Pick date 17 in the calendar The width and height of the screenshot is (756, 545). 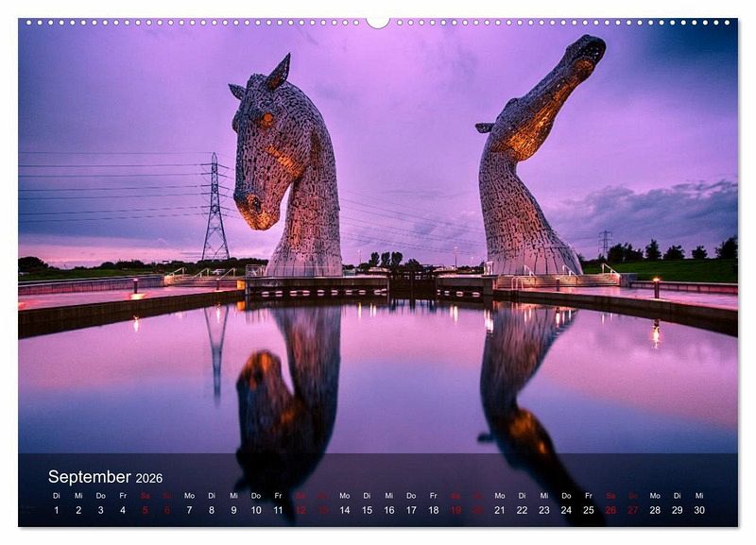click(411, 510)
